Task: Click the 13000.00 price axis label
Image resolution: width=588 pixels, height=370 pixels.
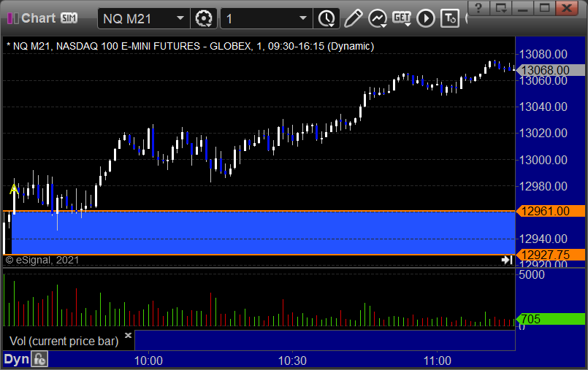Action: pos(543,160)
